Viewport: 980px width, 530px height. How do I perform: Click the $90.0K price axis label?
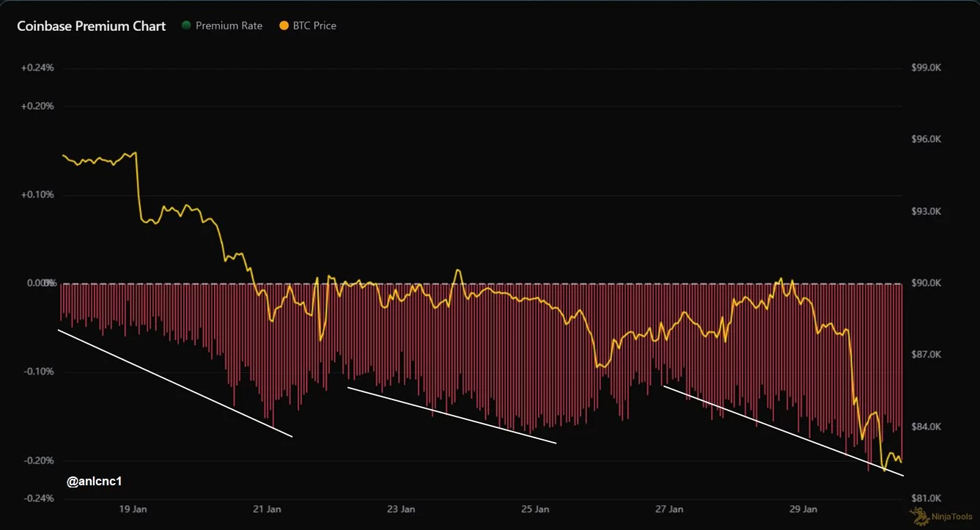926,283
